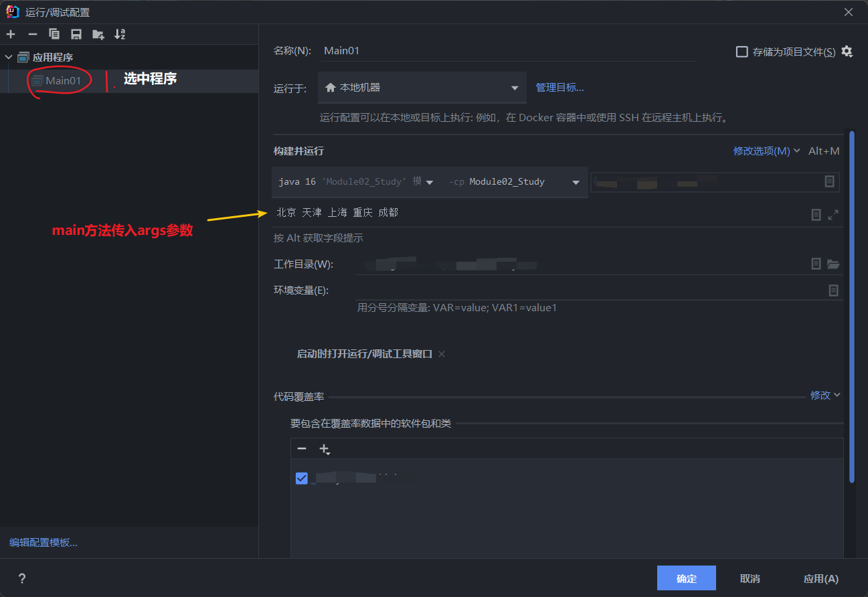The height and width of the screenshot is (597, 868).
Task: Insert macro for the working directory
Action: pyautogui.click(x=816, y=264)
